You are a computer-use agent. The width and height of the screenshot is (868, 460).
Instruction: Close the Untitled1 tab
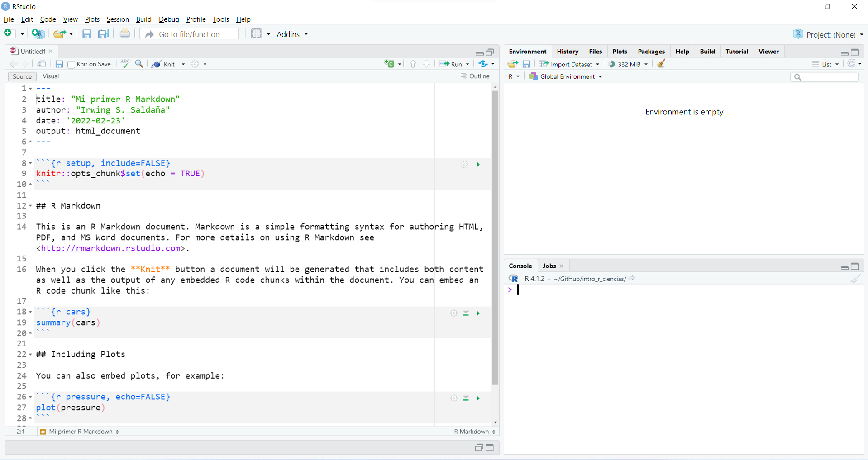coord(51,52)
